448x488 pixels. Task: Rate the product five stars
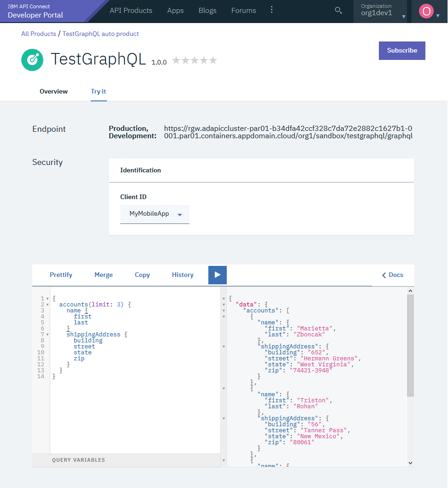[x=213, y=60]
